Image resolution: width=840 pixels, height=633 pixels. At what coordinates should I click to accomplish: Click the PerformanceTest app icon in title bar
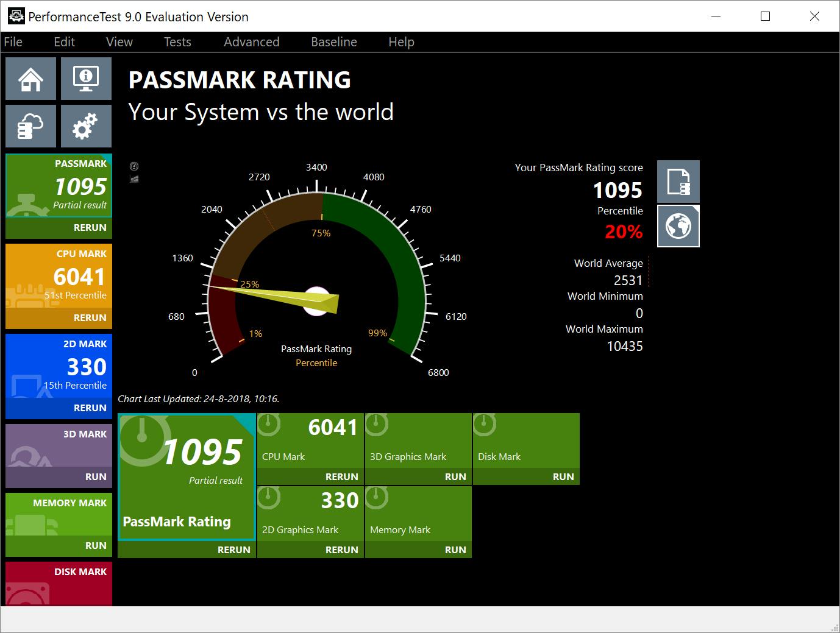(16, 16)
